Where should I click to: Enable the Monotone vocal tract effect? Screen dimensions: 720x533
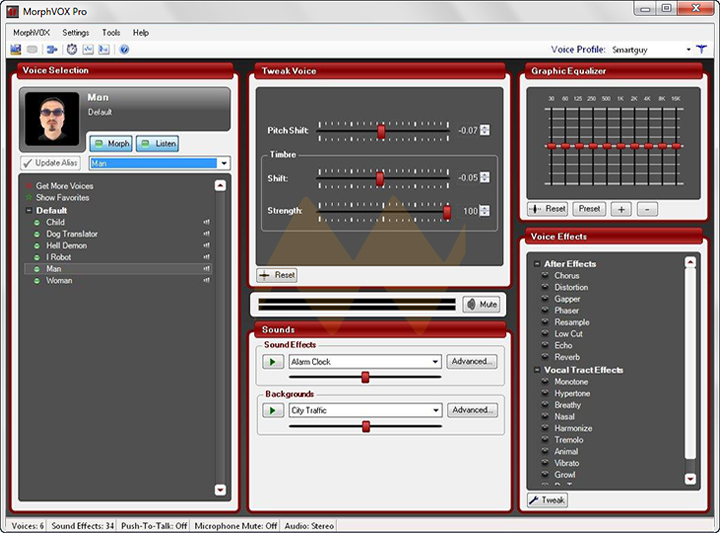(x=545, y=382)
